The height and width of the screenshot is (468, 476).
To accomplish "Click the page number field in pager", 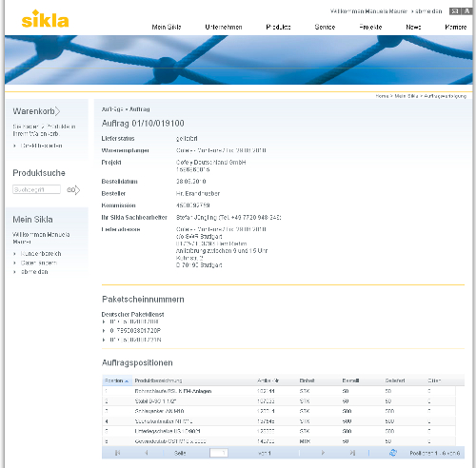I will pos(219,453).
